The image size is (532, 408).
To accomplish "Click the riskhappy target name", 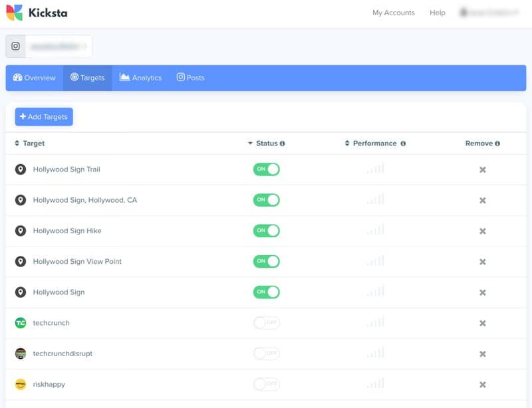I will (49, 384).
